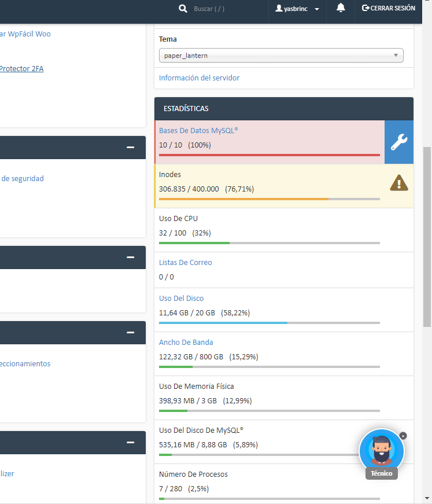
Task: Open the notifications bell
Action: (x=341, y=8)
